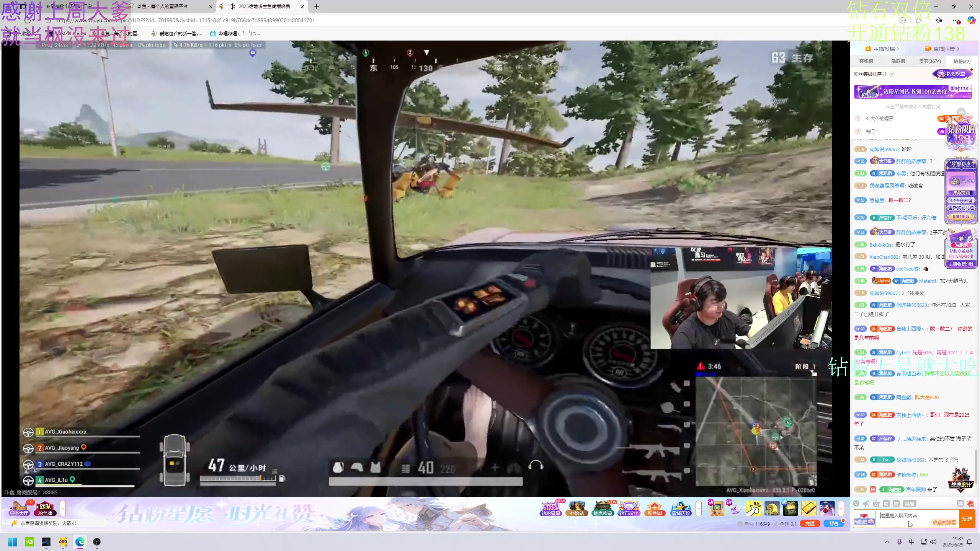
Task: Switch to the 在线榜 tab
Action: (x=866, y=61)
